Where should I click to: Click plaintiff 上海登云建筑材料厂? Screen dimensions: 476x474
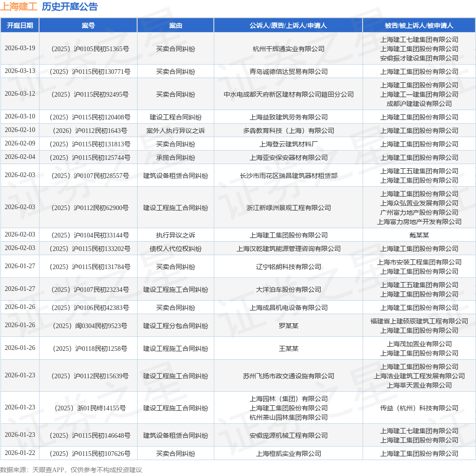(289, 144)
